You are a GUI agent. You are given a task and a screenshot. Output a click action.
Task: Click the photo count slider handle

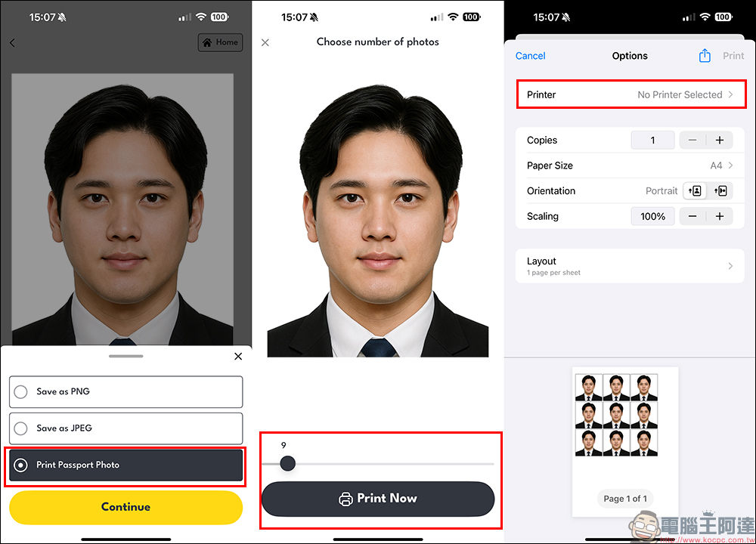[x=287, y=463]
